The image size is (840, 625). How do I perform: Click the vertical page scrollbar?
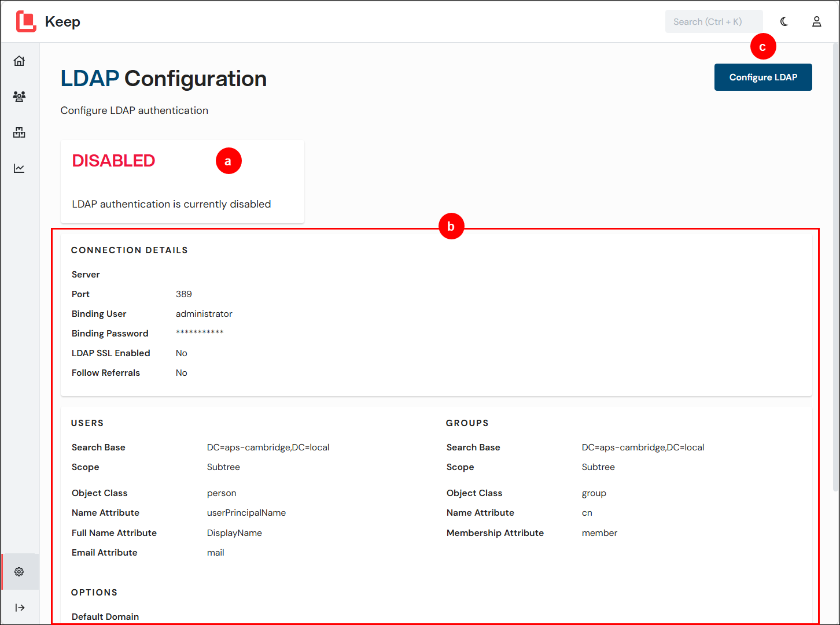[836, 266]
